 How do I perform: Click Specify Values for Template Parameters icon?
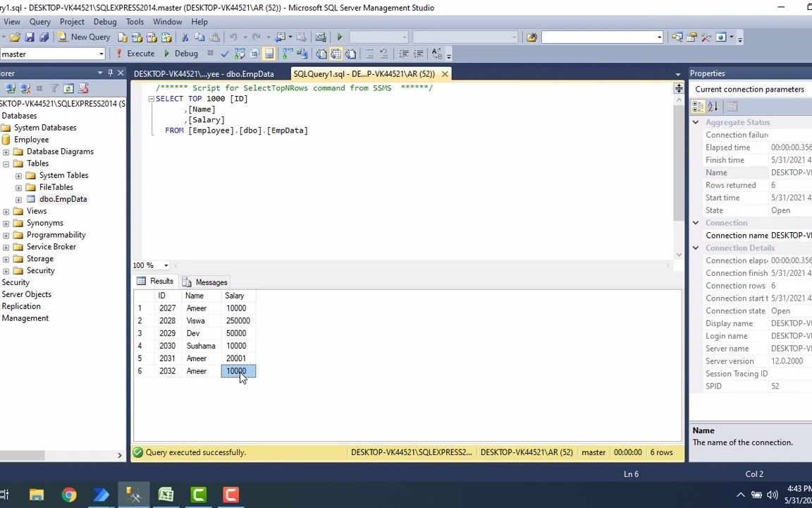click(x=436, y=54)
